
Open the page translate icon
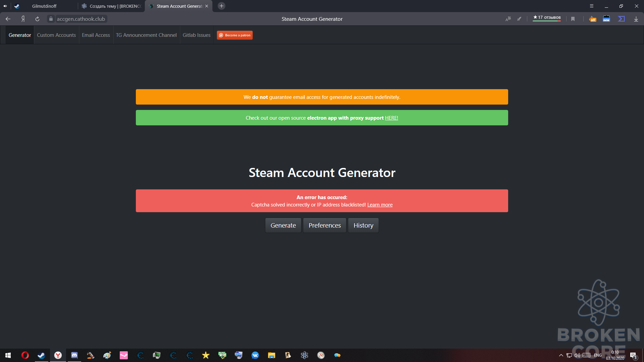point(508,19)
